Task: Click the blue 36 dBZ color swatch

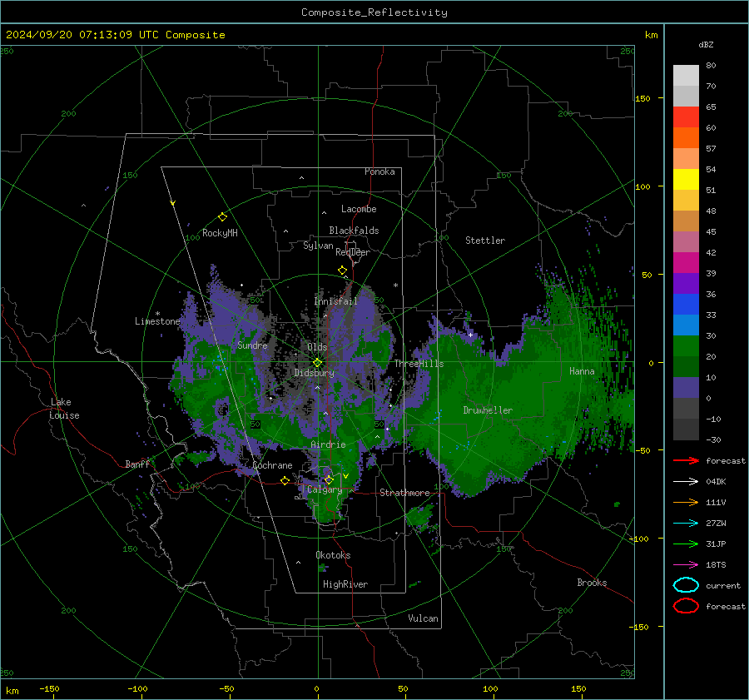Action: pos(686,304)
